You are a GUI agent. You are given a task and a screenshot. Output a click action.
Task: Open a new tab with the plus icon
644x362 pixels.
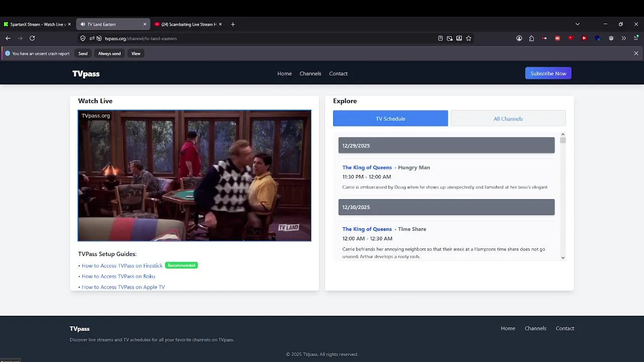pyautogui.click(x=233, y=24)
